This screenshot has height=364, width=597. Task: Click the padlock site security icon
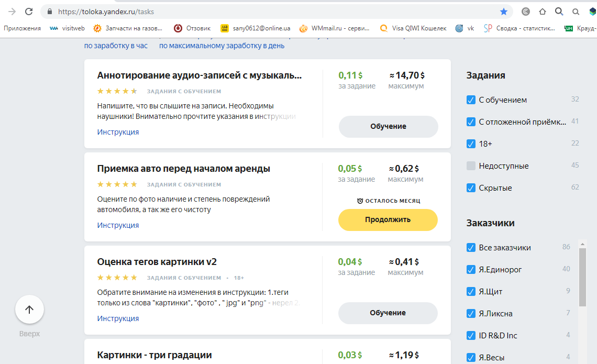[50, 12]
